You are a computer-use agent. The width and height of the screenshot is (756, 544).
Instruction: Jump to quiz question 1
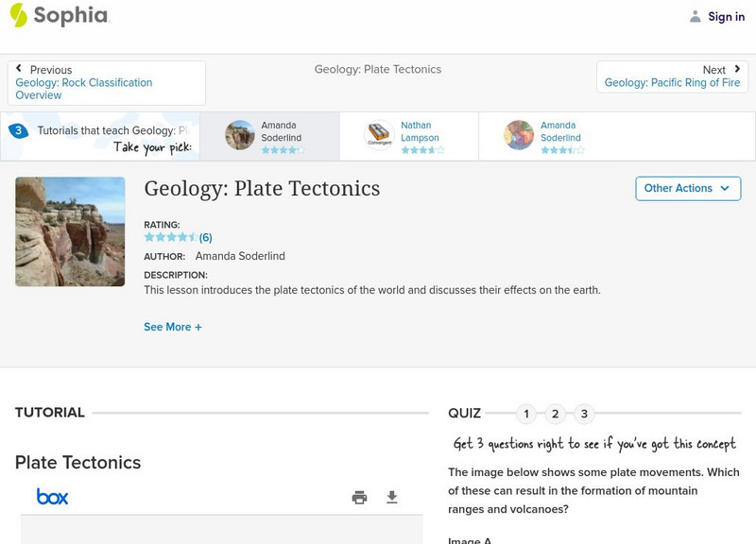tap(526, 414)
